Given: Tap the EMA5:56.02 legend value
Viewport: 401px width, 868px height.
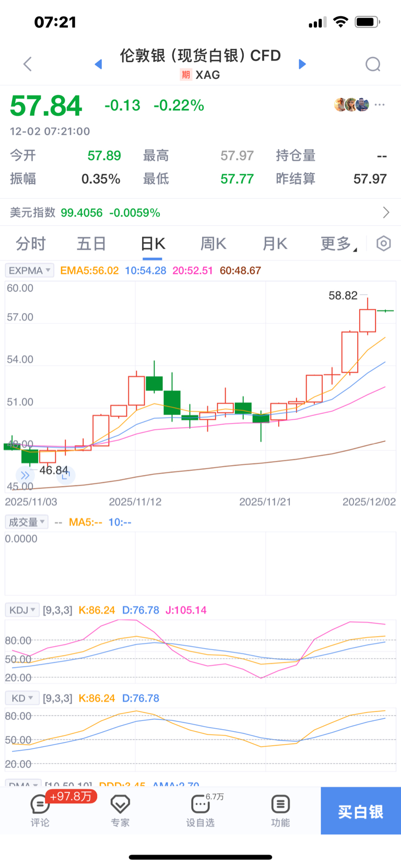Looking at the screenshot, I should (x=89, y=270).
